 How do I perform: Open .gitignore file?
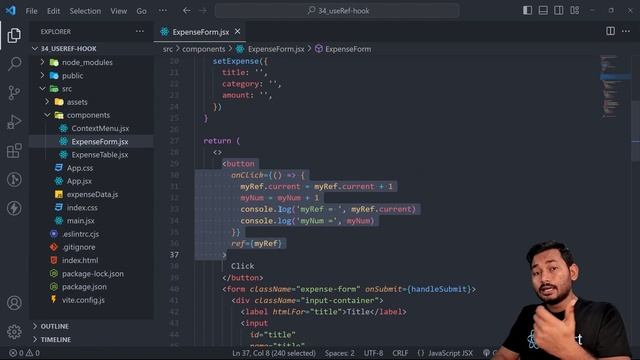(78, 247)
